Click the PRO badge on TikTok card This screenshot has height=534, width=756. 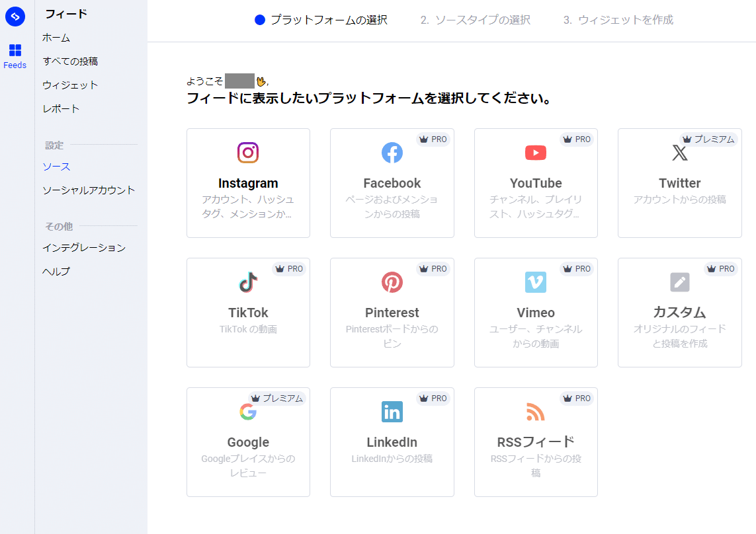pyautogui.click(x=289, y=269)
